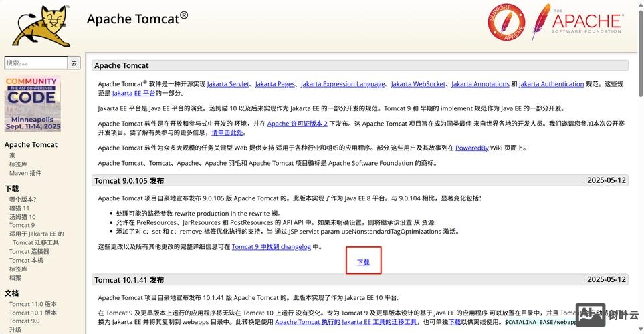644x334 pixels.
Task: Click the 请单击此处 link
Action: (x=227, y=132)
